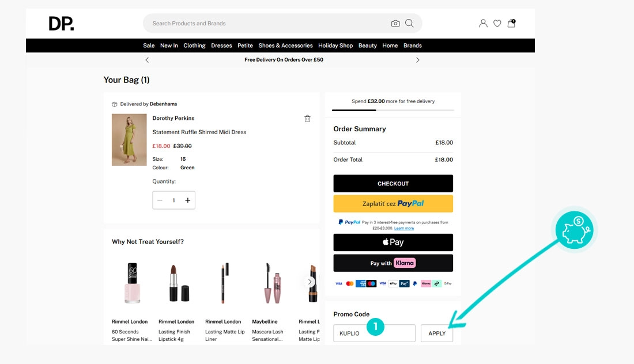This screenshot has width=634, height=364.
Task: Show previous promo banner message
Action: (x=147, y=60)
